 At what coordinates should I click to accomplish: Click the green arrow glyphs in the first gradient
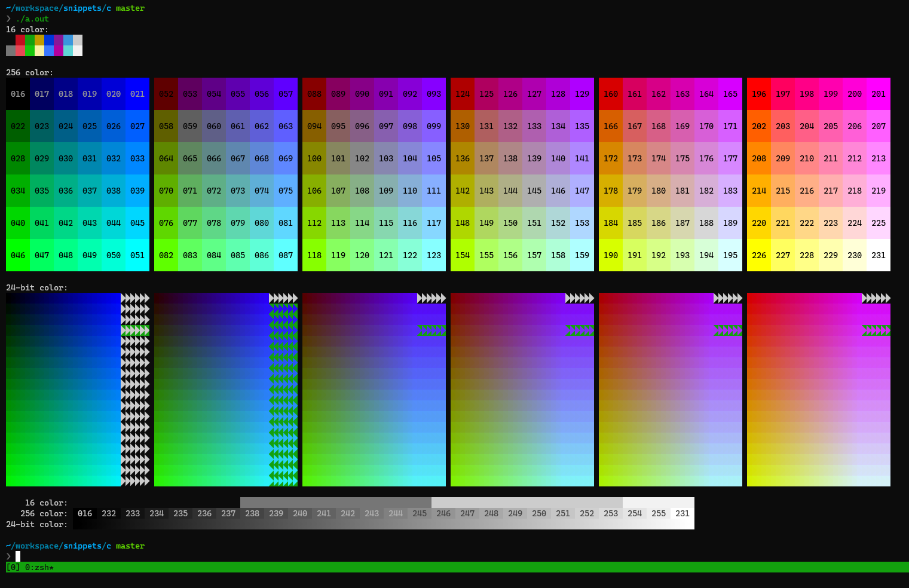click(136, 330)
